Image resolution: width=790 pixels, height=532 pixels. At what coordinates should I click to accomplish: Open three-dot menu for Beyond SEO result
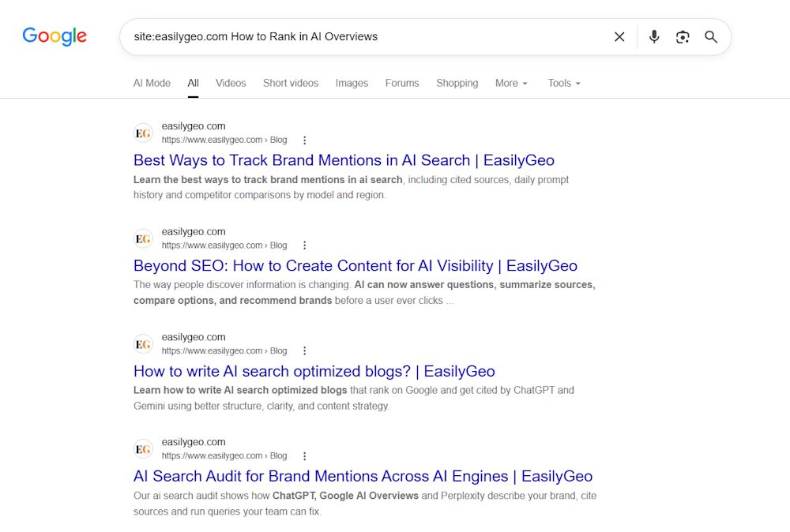304,245
